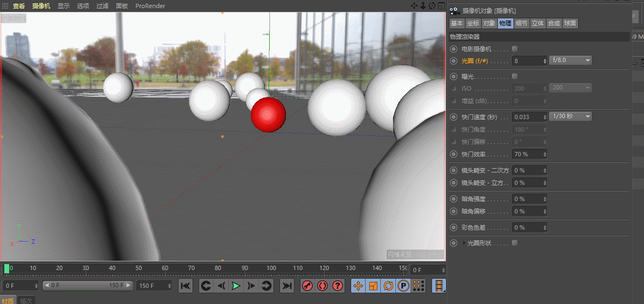
Task: Click the green playhead at frame 0
Action: [x=6, y=269]
